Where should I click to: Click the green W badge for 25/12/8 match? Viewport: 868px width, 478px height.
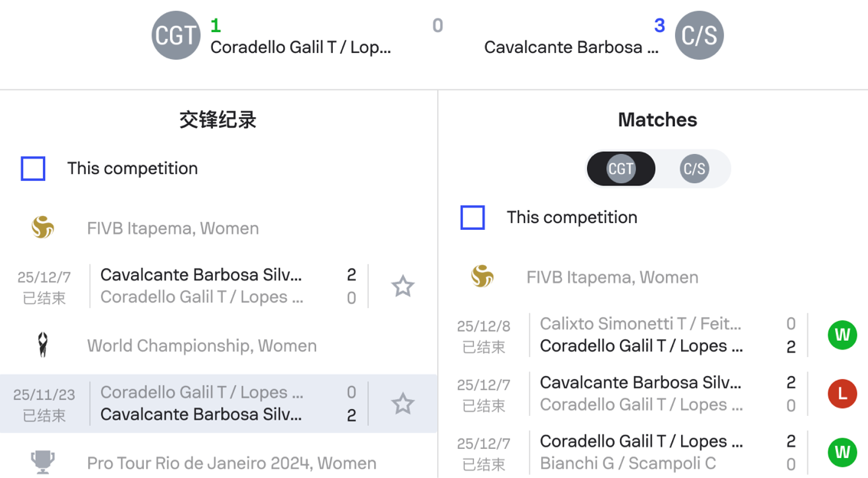842,335
